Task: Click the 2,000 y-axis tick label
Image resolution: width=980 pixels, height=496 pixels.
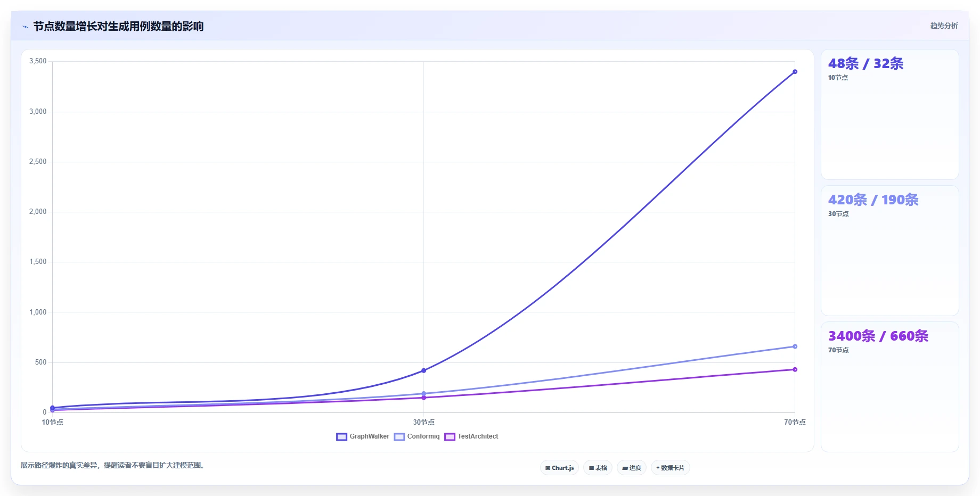Action: 38,212
